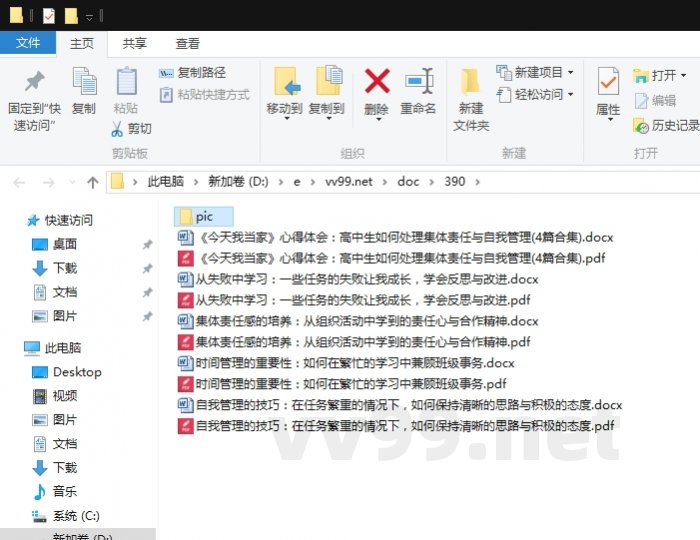Image resolution: width=700 pixels, height=540 pixels.
Task: Click the Rename icon
Action: point(419,81)
